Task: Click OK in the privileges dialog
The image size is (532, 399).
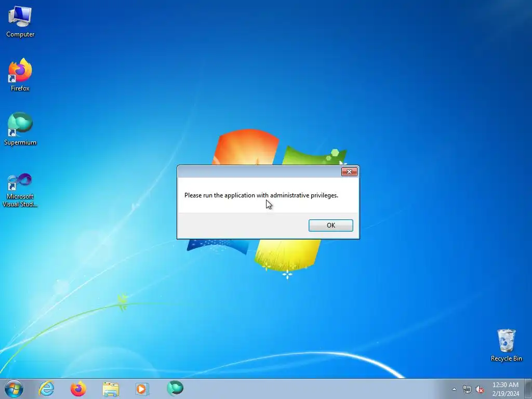Action: tap(331, 225)
